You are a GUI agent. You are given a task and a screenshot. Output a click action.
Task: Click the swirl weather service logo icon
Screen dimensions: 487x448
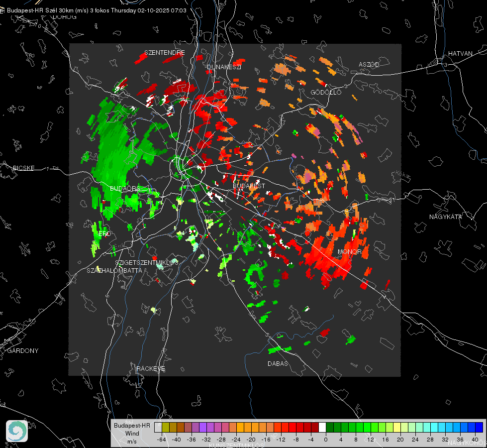17,431
